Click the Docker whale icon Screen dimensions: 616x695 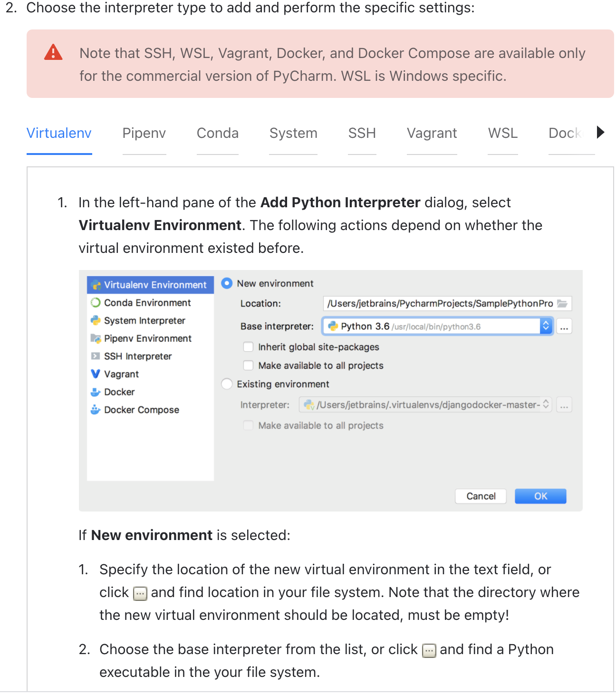[96, 392]
